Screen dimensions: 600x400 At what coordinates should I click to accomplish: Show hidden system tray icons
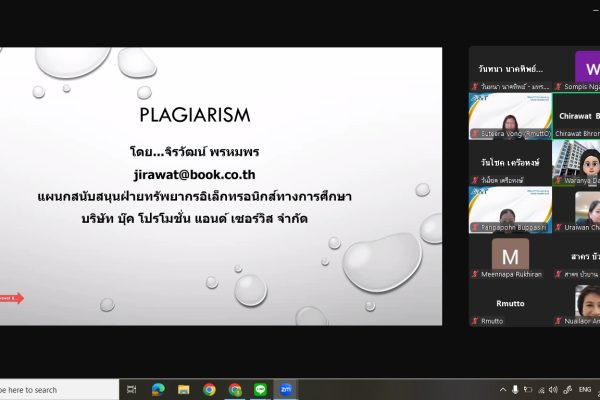tap(503, 390)
